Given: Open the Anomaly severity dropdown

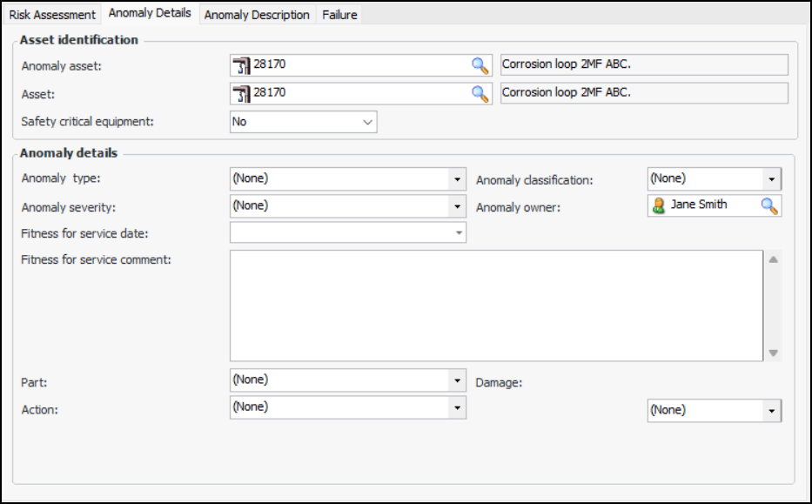Looking at the screenshot, I should [x=457, y=206].
